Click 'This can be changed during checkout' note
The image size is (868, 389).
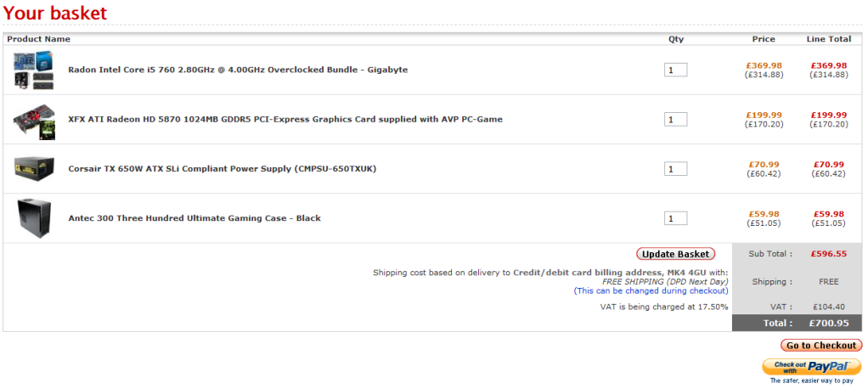[x=651, y=290]
